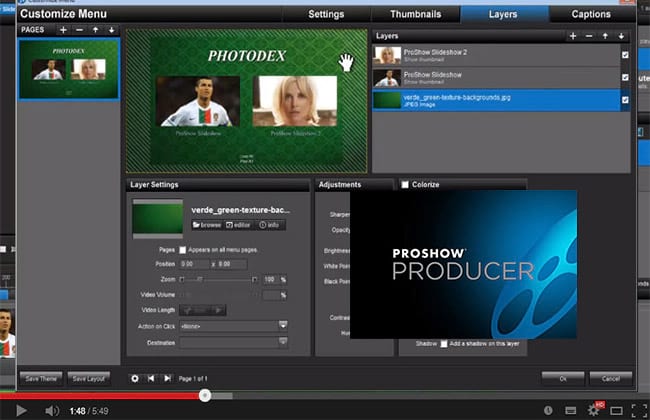Toggle visibility of verde_green-texture layer

pyautogui.click(x=625, y=100)
